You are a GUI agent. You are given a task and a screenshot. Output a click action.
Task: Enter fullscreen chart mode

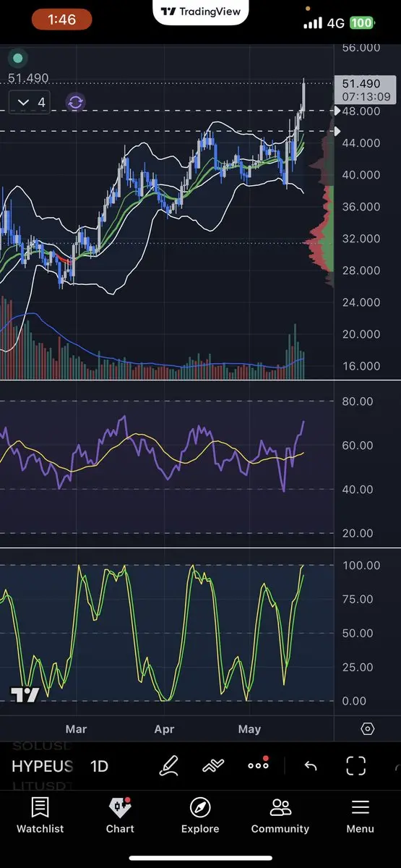tap(355, 765)
